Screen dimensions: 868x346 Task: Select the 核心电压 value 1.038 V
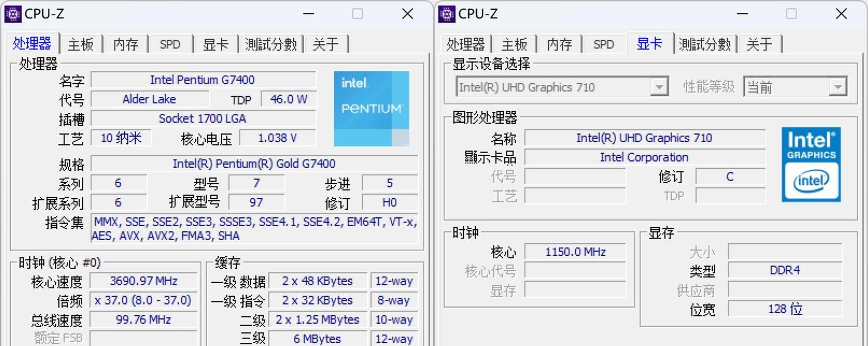278,138
